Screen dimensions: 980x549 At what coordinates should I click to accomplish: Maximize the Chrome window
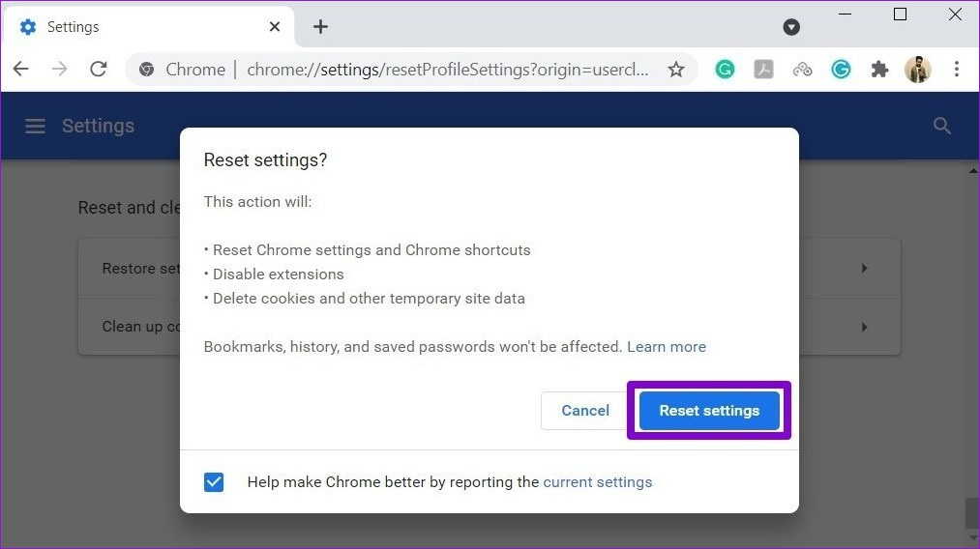(x=900, y=14)
